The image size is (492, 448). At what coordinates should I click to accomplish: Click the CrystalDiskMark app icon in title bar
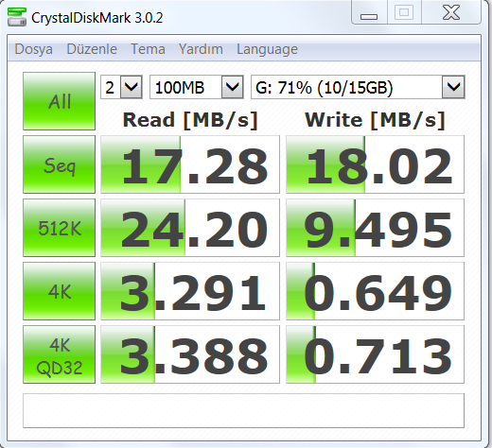tap(17, 17)
